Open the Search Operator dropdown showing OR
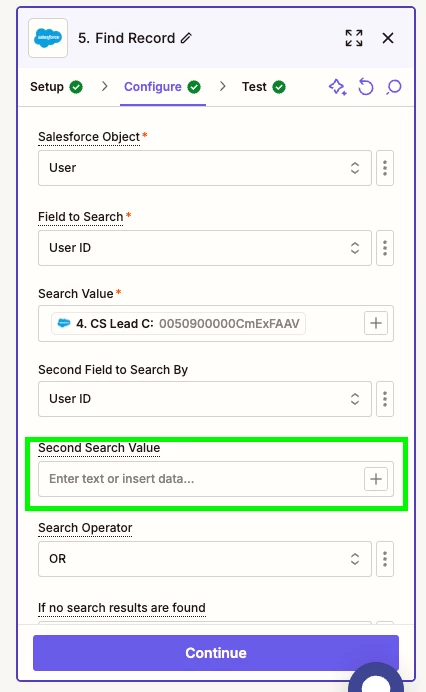Viewport: 426px width, 692px height. pyautogui.click(x=205, y=559)
